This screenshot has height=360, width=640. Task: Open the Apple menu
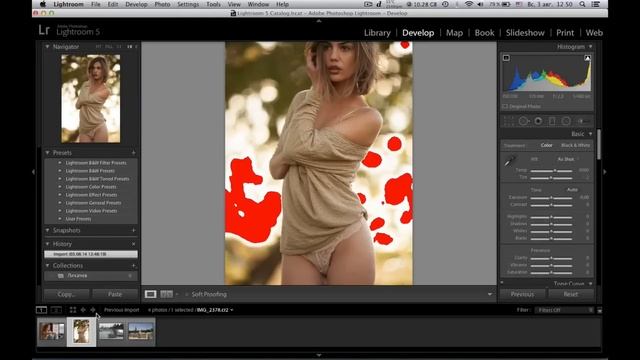point(43,4)
